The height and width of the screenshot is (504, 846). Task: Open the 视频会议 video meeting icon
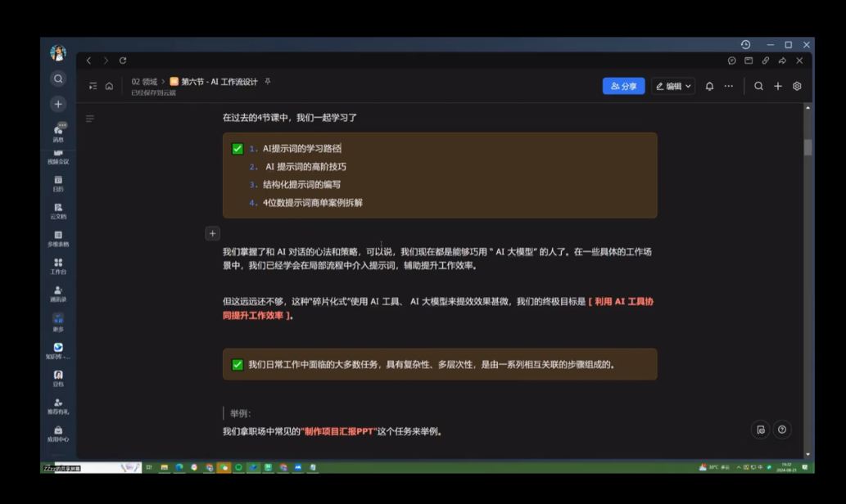click(57, 155)
